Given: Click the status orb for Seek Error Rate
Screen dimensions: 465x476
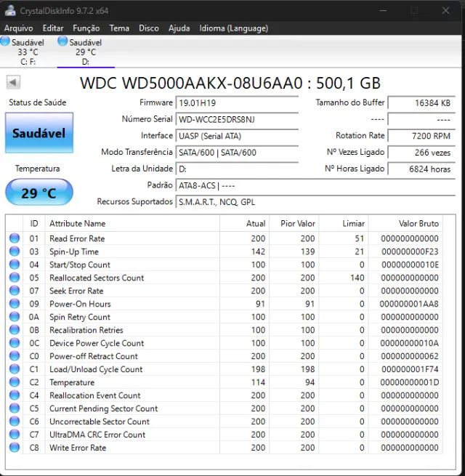Looking at the screenshot, I should 15,291.
